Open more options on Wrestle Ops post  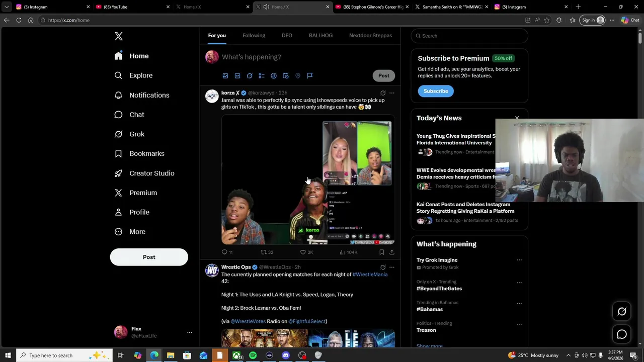point(392,267)
